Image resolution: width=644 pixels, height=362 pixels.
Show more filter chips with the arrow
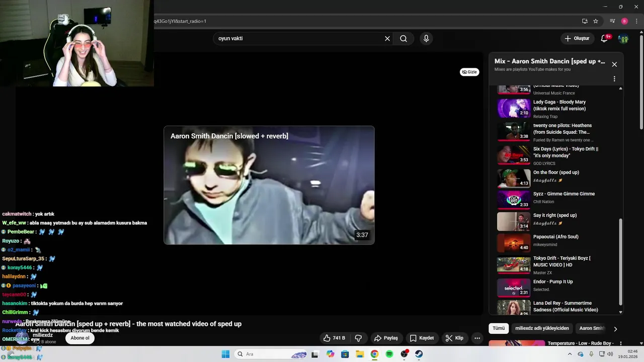(x=615, y=329)
